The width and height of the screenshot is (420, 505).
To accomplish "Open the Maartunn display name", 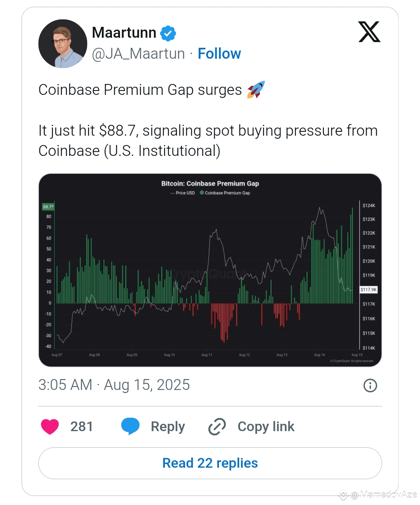I will click(124, 33).
